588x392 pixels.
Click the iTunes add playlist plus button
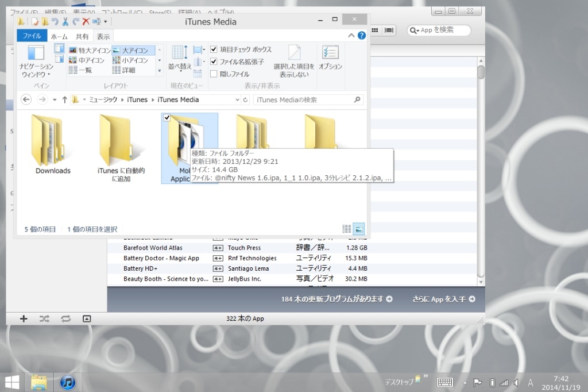(24, 319)
